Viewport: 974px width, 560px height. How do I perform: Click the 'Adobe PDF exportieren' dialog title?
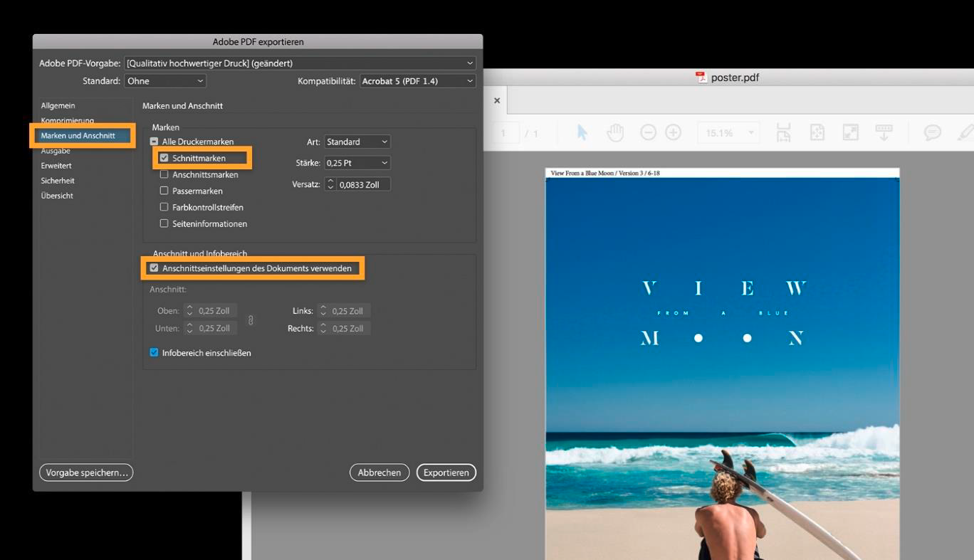coord(258,42)
